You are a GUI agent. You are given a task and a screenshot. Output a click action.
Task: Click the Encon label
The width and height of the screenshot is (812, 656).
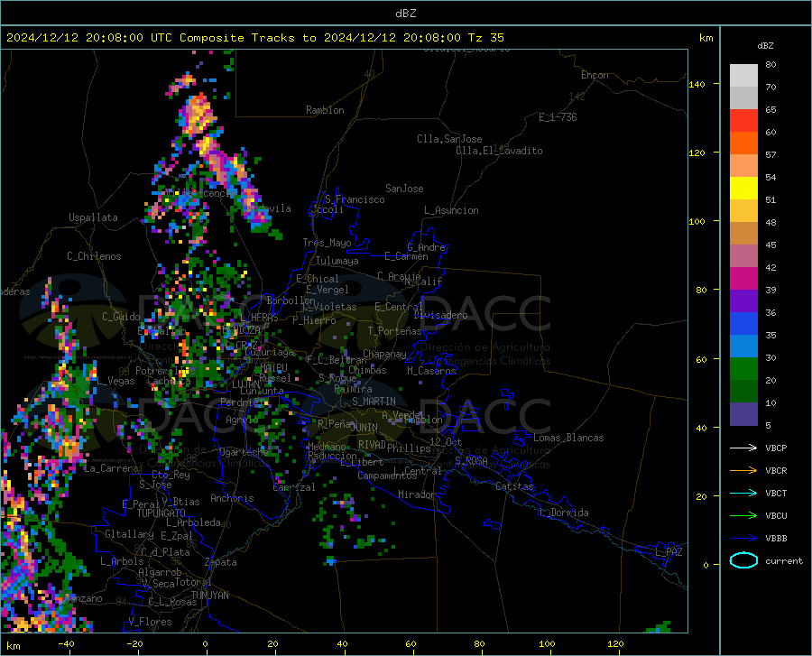pos(595,75)
